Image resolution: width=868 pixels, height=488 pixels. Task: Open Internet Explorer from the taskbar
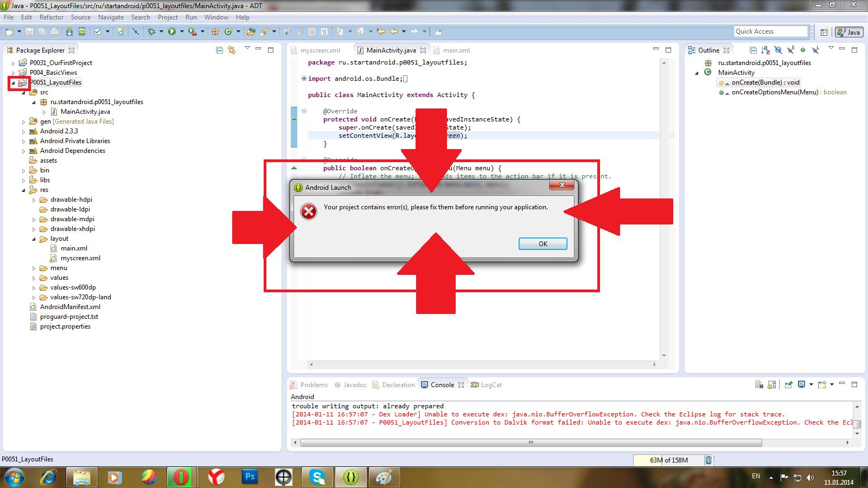[x=48, y=477]
